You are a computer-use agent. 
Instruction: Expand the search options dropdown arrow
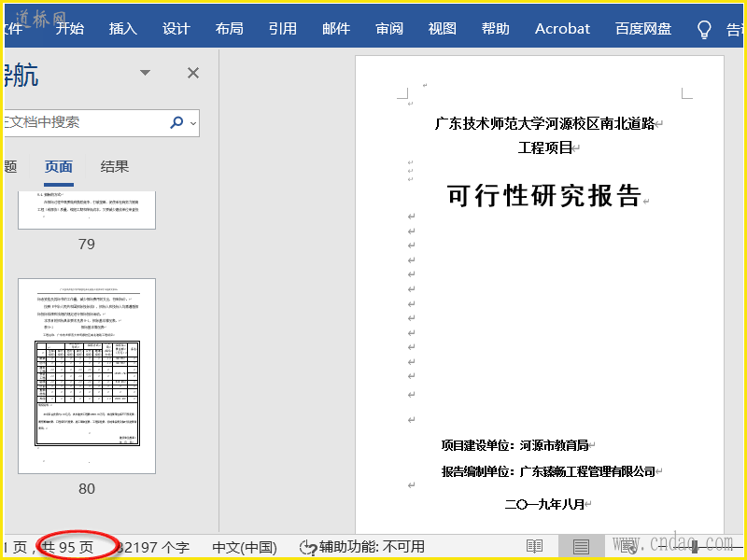(x=193, y=123)
